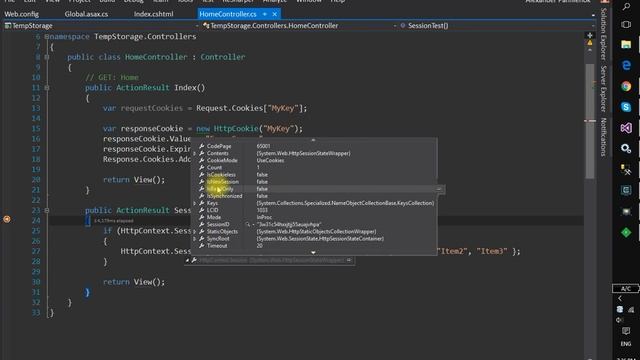Collapse the parent HttpContext.Session data tip
Screen dimensions: 640x360
point(187,260)
